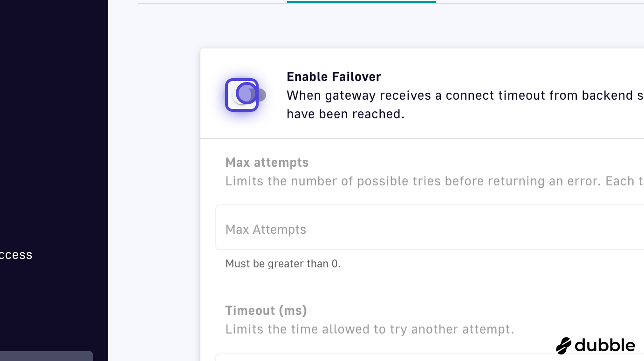
Task: Click the active tab's teal underline
Action: [361, 2]
